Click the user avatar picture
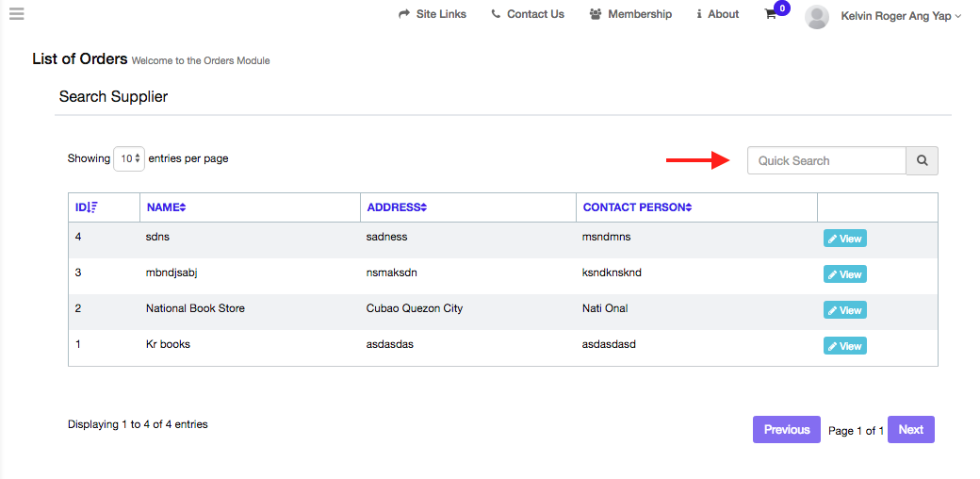The height and width of the screenshot is (479, 980). pos(818,17)
